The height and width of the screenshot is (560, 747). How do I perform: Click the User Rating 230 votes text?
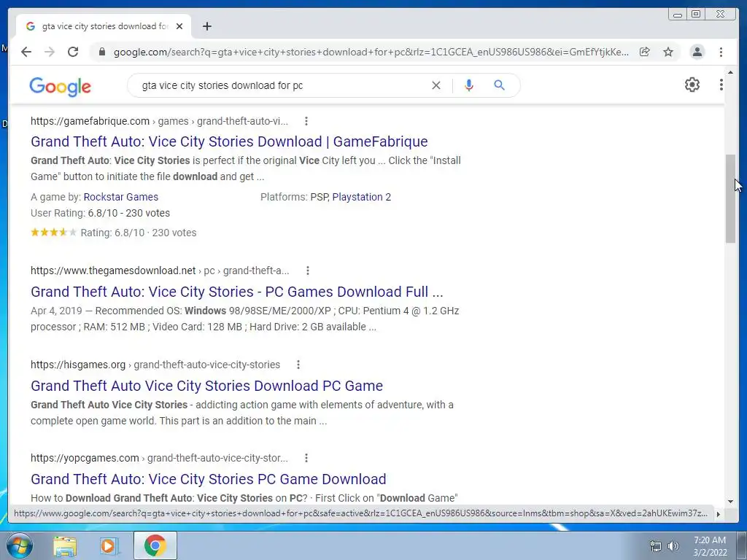click(x=100, y=214)
